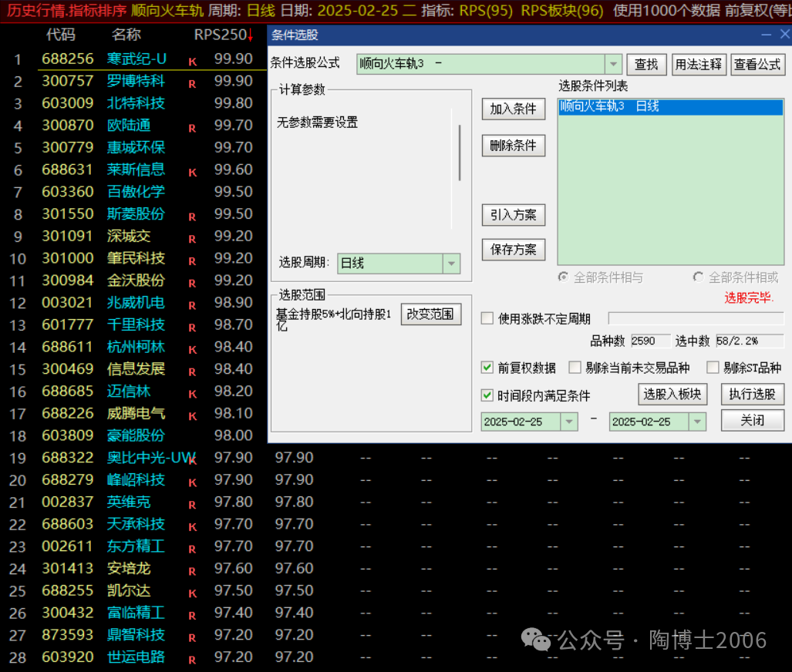Click the 选中数 field showing 58/2.2%
The image size is (792, 672).
click(750, 341)
